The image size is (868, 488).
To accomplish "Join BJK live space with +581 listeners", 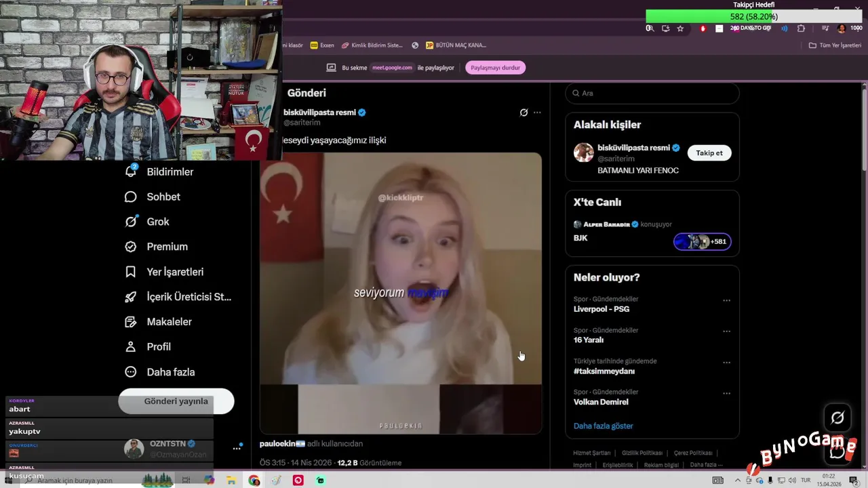I will (702, 242).
